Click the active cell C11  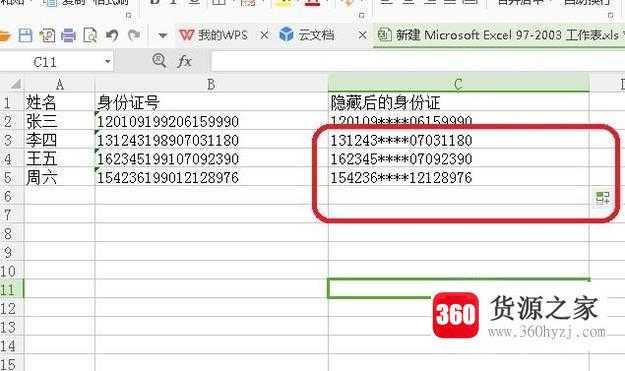(458, 289)
